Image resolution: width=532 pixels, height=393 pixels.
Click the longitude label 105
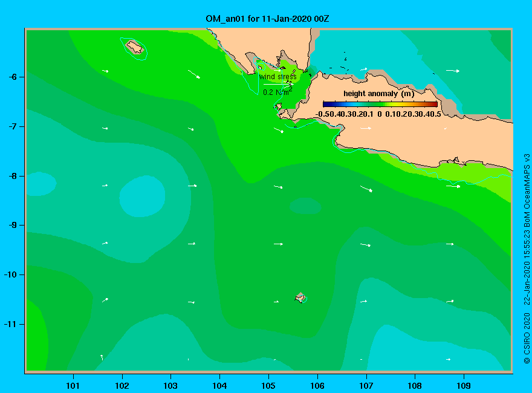click(x=268, y=386)
